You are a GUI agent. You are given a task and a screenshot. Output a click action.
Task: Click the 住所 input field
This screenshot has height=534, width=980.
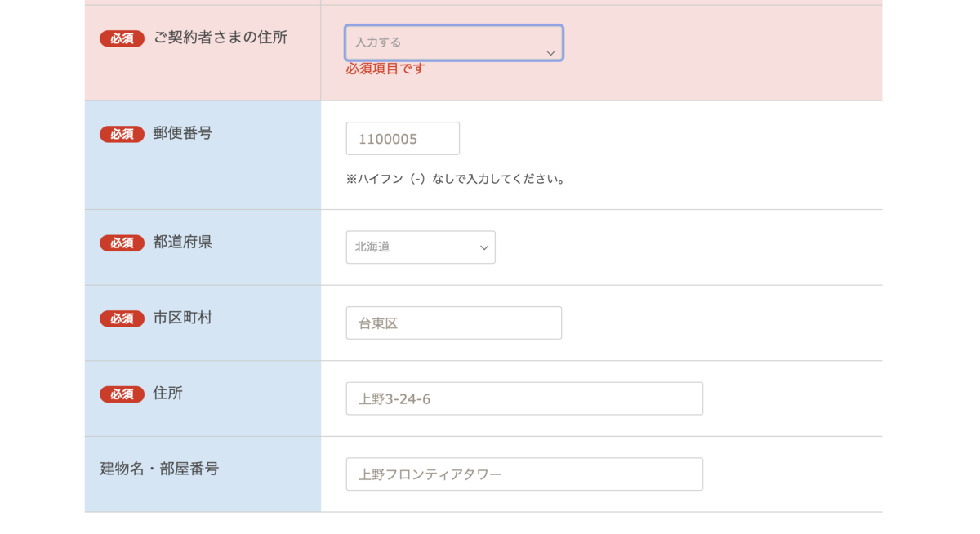click(x=524, y=398)
